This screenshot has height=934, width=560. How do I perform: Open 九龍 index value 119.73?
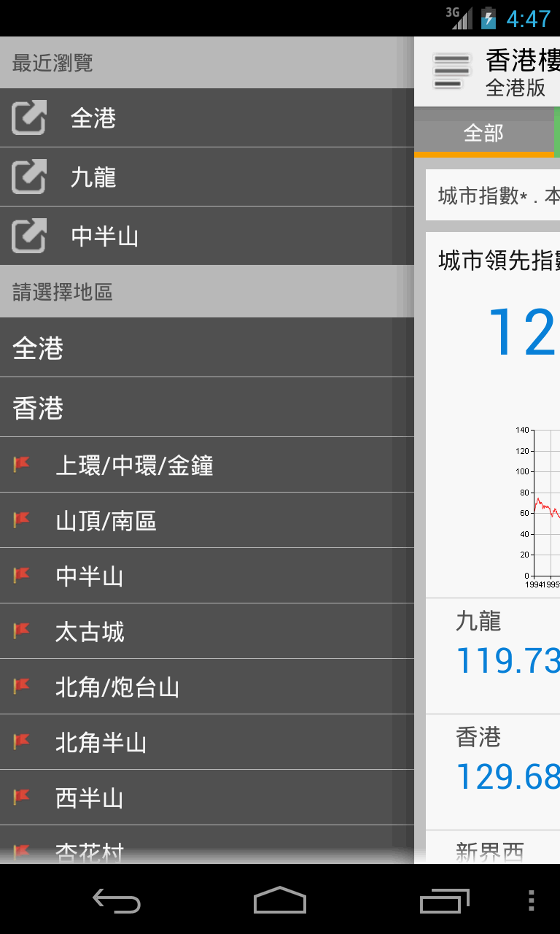point(507,660)
